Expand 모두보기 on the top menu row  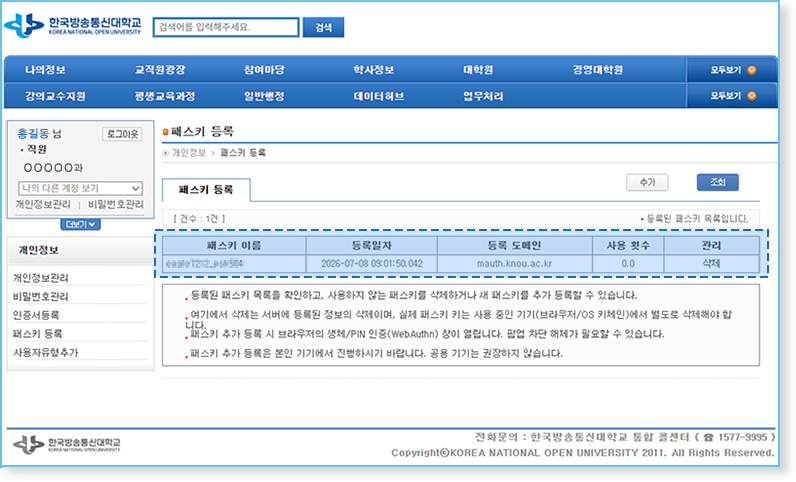click(733, 70)
